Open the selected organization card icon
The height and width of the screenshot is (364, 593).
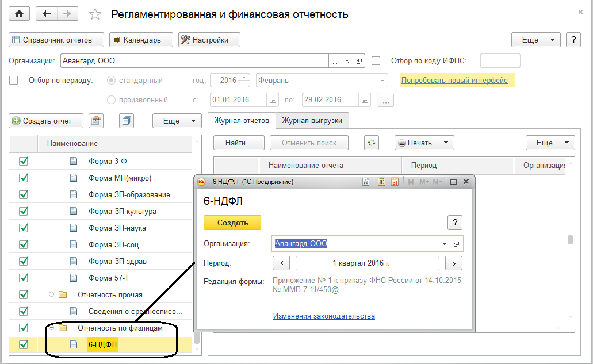click(x=359, y=61)
